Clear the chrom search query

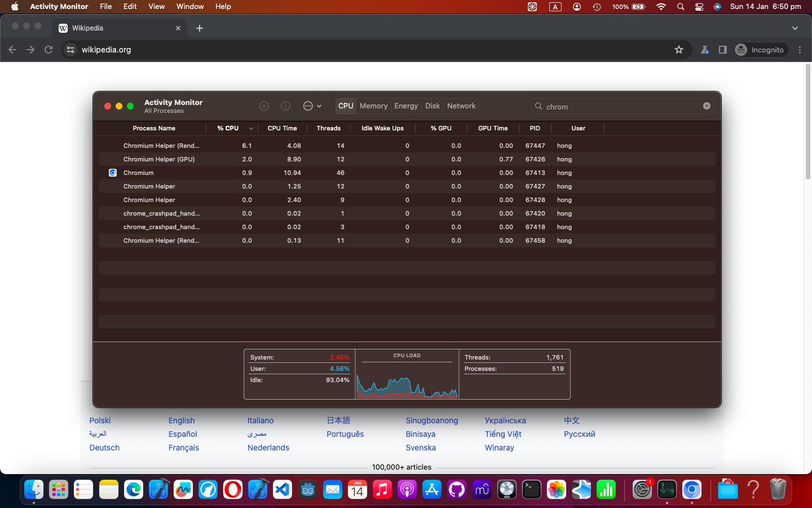click(x=707, y=106)
